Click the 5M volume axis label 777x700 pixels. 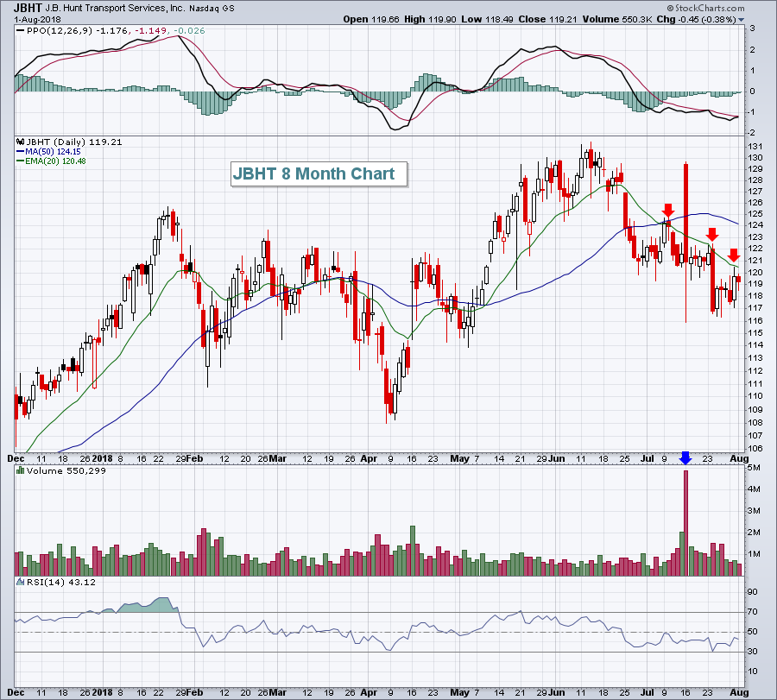(x=754, y=468)
